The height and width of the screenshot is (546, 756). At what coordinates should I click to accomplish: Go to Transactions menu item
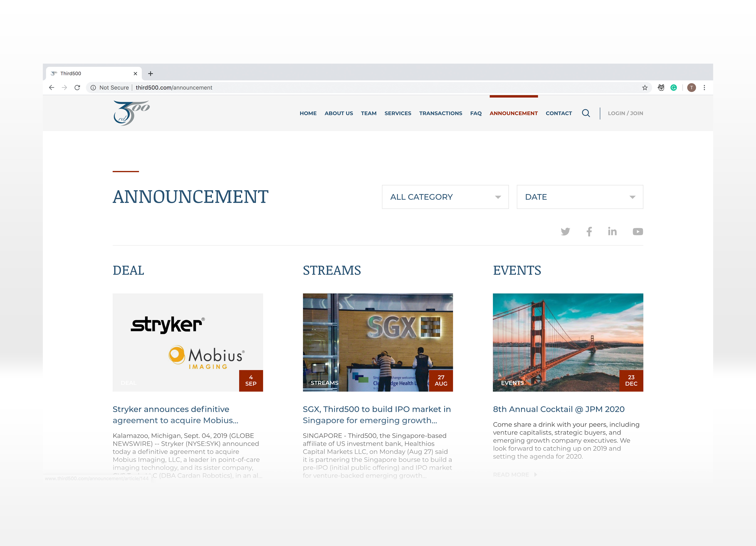click(440, 113)
